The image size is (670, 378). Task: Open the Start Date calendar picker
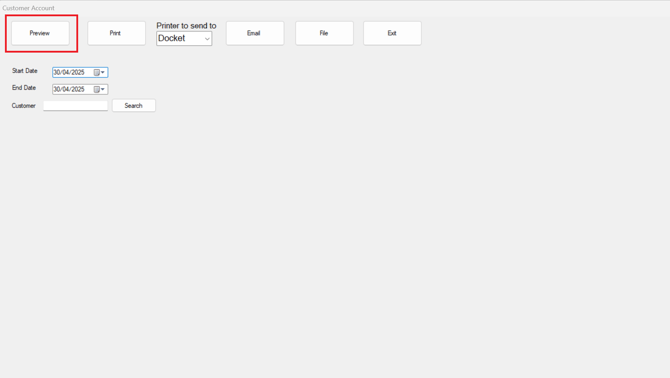[99, 73]
